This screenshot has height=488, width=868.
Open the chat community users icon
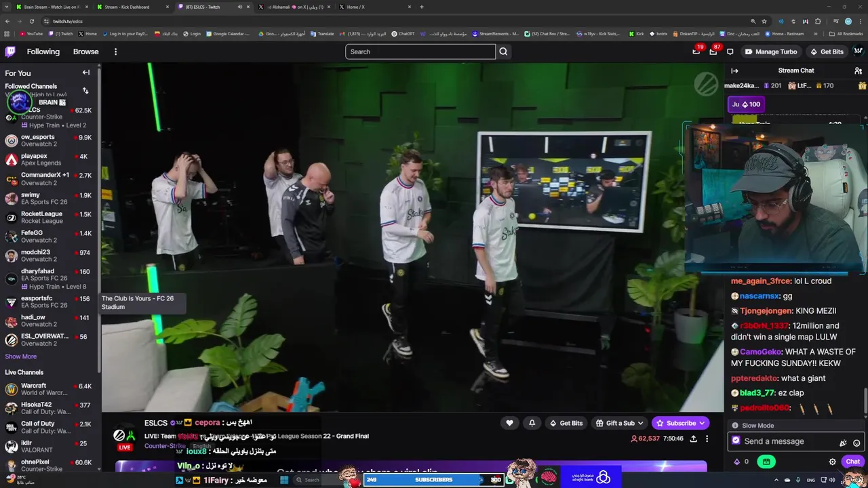(858, 70)
